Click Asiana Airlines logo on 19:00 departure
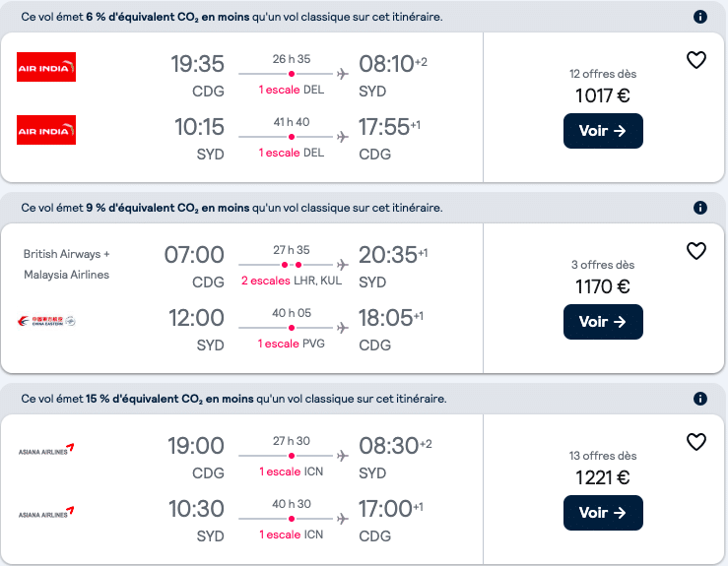Screen dimensions: 728x566 coord(46,449)
